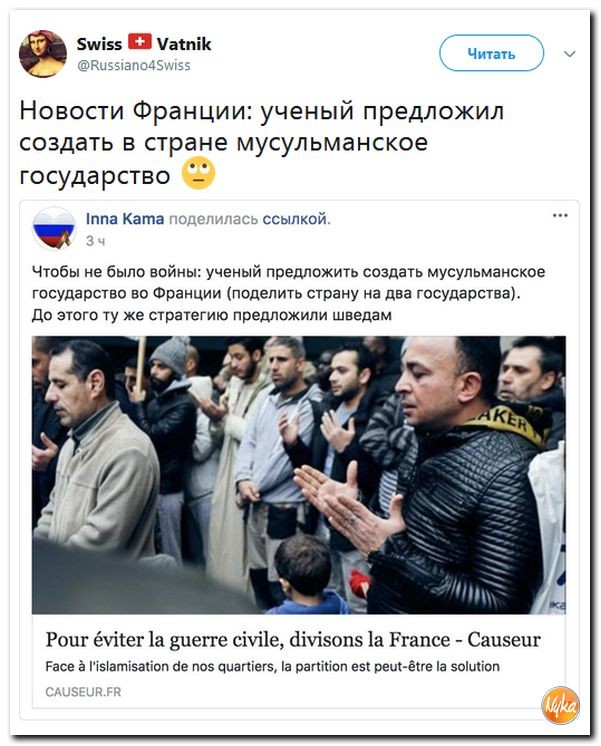Image resolution: width=601 pixels, height=746 pixels.
Task: Click the Facebook post text Чтобы не было войны
Action: click(x=288, y=293)
